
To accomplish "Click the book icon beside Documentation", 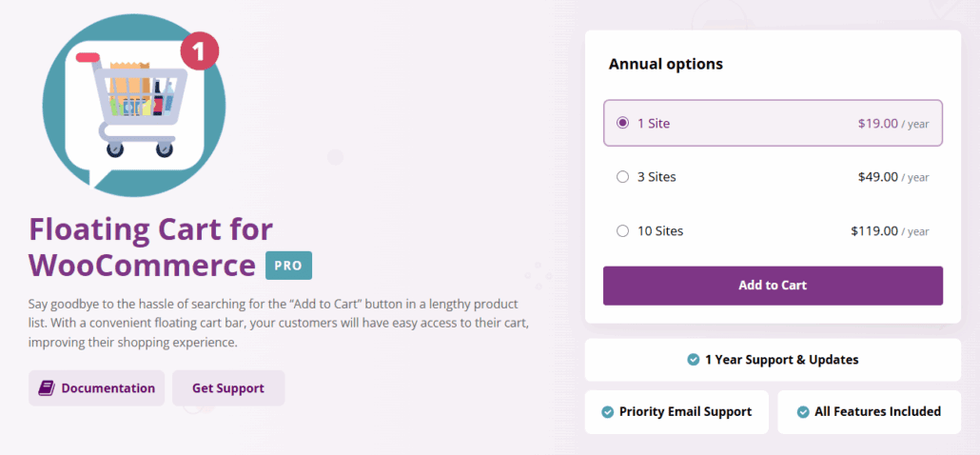I will (x=47, y=388).
